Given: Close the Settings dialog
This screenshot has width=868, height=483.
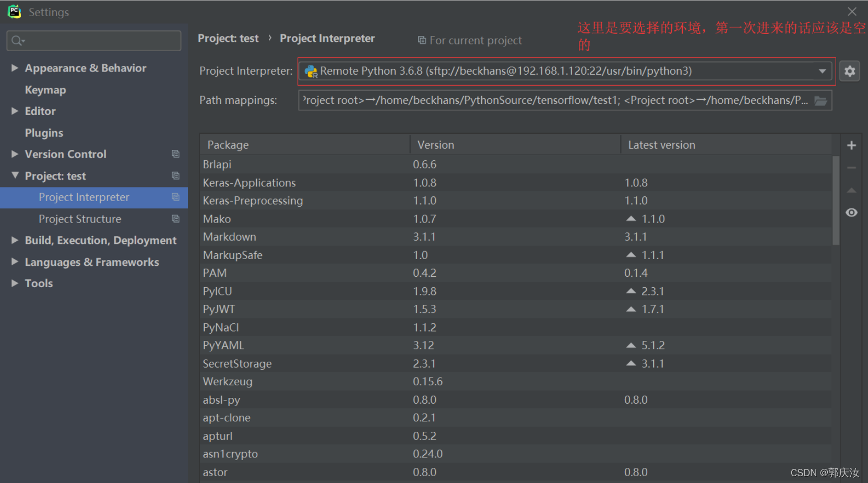Looking at the screenshot, I should pos(852,11).
